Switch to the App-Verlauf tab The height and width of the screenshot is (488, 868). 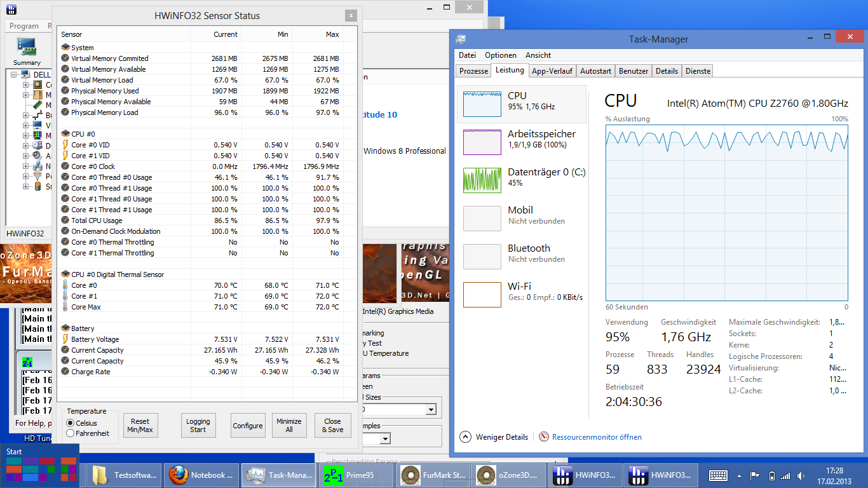tap(552, 71)
